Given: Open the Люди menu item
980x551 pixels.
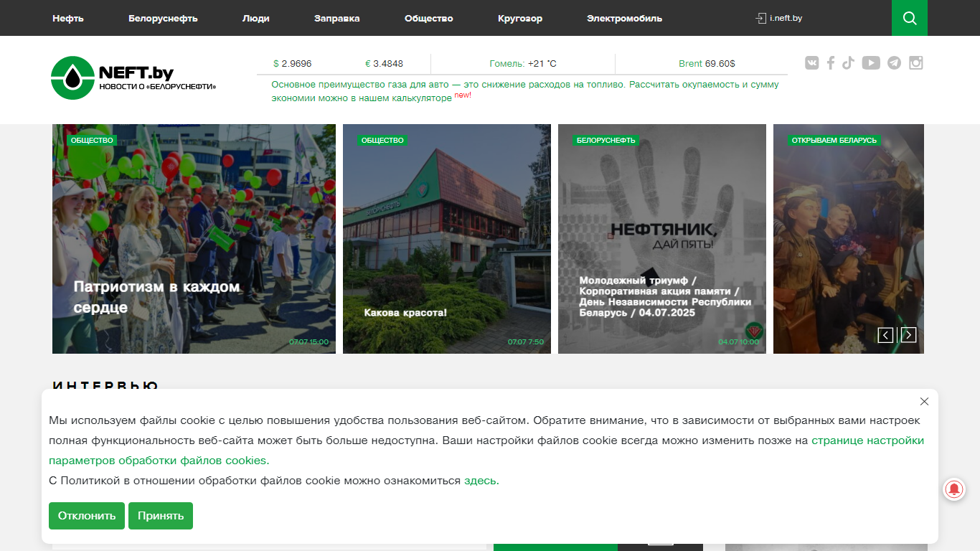Looking at the screenshot, I should pyautogui.click(x=256, y=18).
